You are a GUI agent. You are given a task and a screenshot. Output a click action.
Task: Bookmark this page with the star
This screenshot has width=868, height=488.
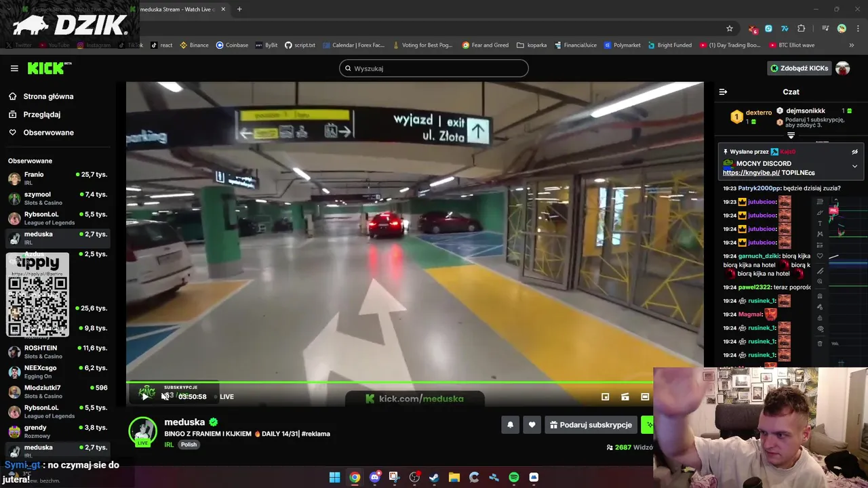[x=730, y=28]
